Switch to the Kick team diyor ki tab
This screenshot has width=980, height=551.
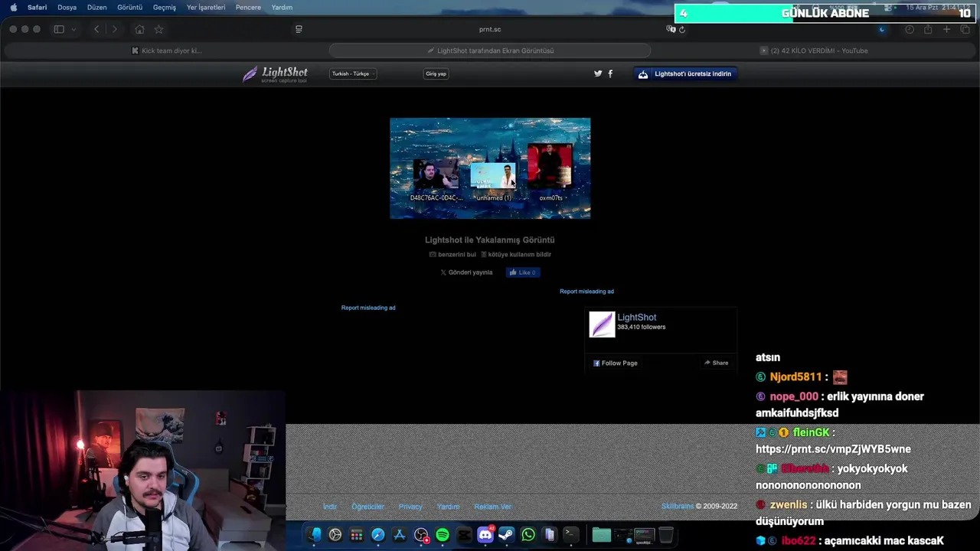coord(165,51)
